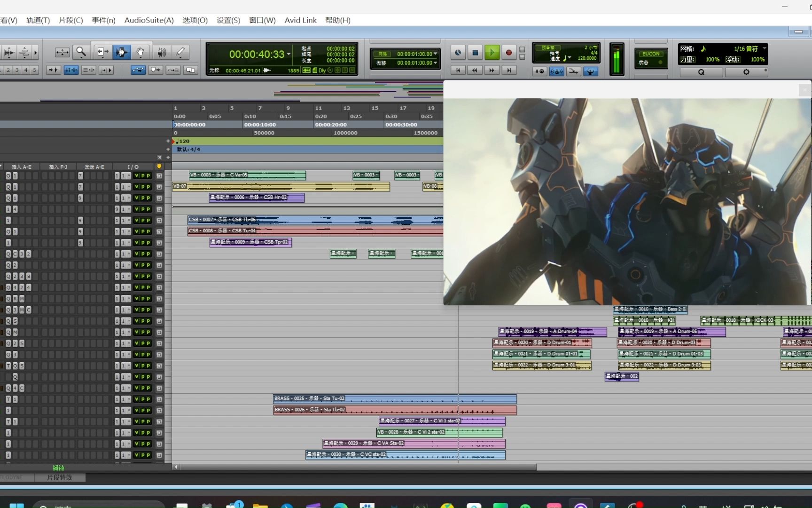Click the Q quantize button

[x=701, y=72]
